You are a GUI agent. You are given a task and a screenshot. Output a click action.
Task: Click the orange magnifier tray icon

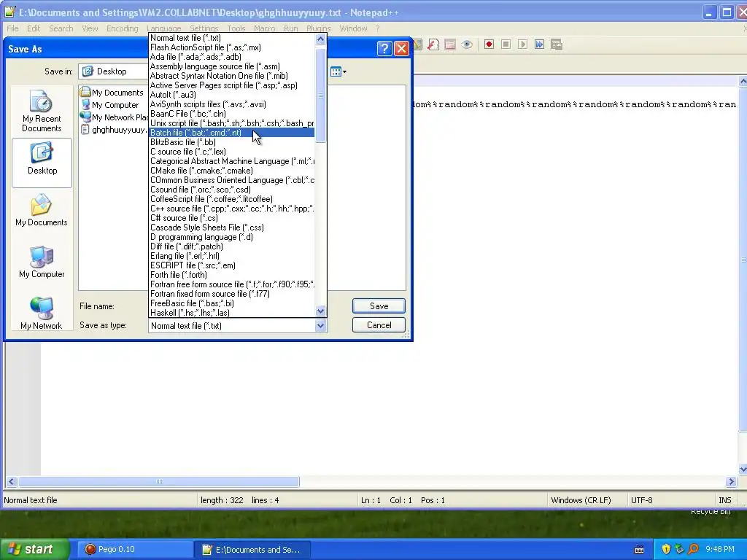pyautogui.click(x=693, y=549)
